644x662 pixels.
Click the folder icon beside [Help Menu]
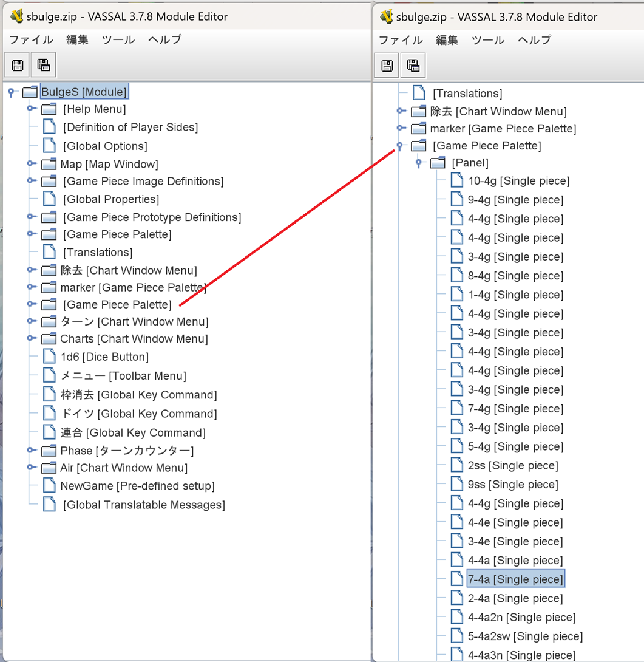49,109
